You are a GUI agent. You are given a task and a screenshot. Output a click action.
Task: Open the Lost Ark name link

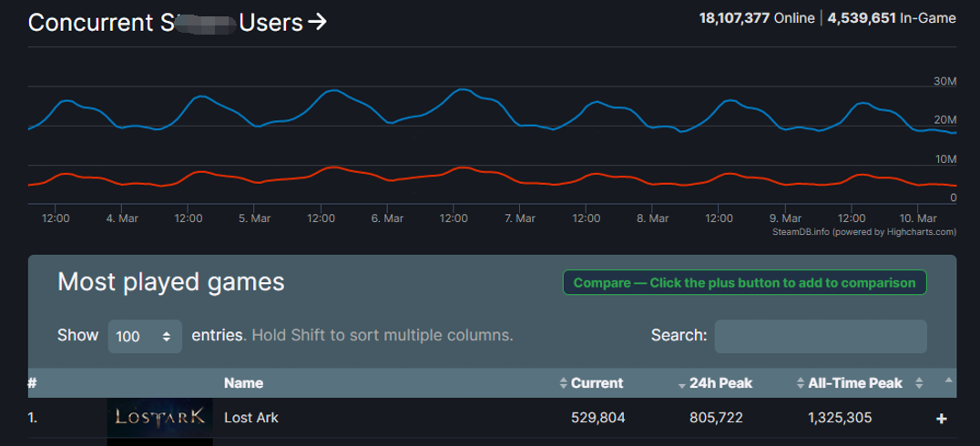[251, 417]
